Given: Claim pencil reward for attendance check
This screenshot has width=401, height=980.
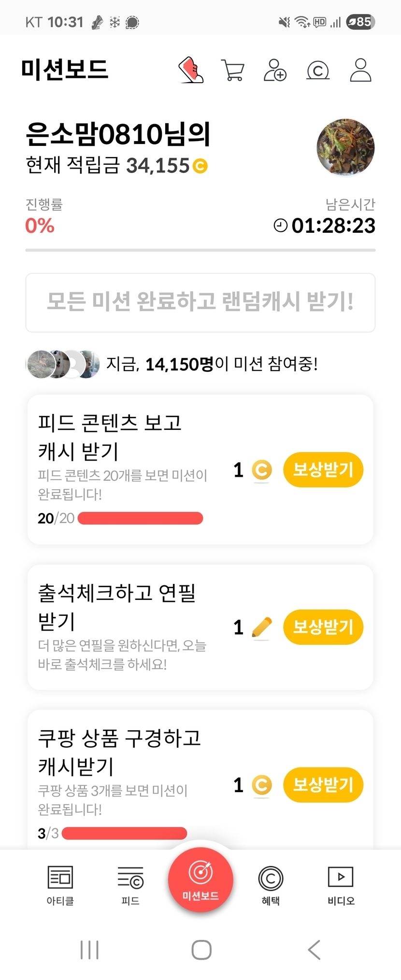Looking at the screenshot, I should (323, 627).
